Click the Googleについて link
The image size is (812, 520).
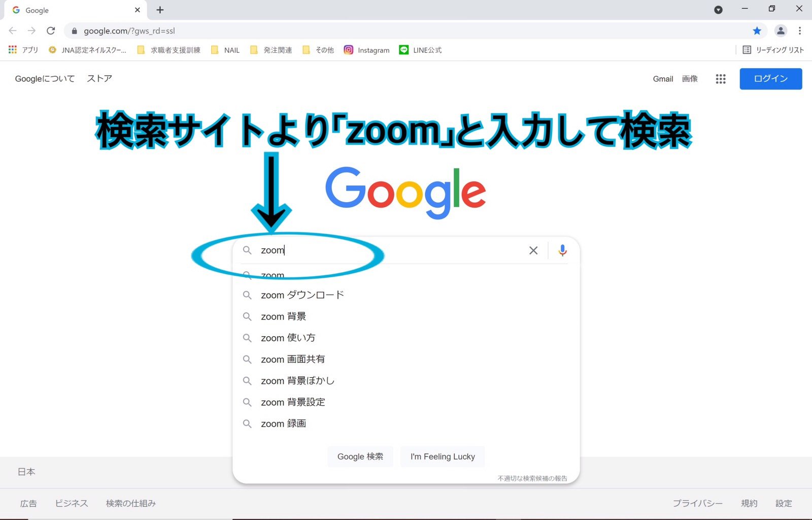pos(45,79)
